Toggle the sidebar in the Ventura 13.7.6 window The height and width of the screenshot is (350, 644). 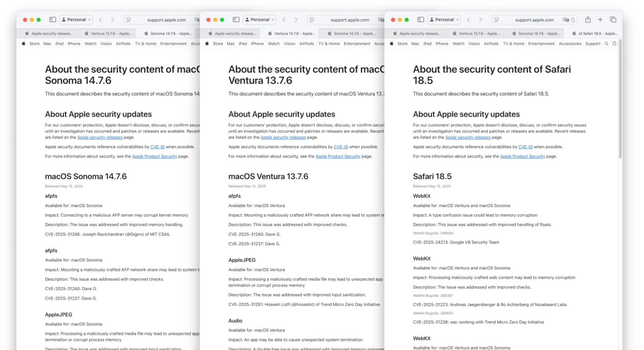point(236,20)
